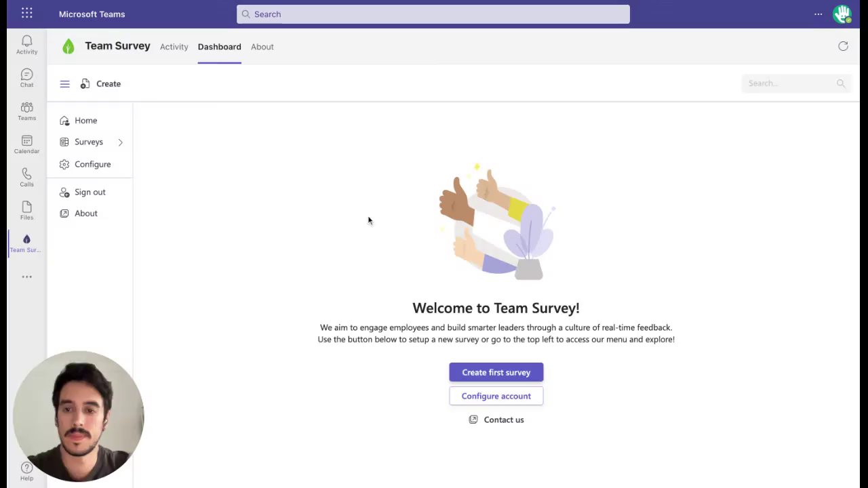Viewport: 868px width, 488px height.
Task: Open the Calendar app icon
Action: point(26,144)
